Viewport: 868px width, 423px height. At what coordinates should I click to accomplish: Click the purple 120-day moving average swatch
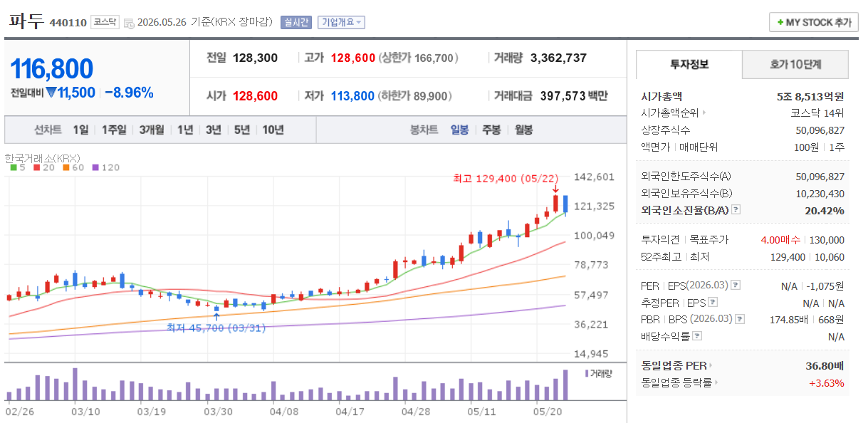[x=96, y=168]
